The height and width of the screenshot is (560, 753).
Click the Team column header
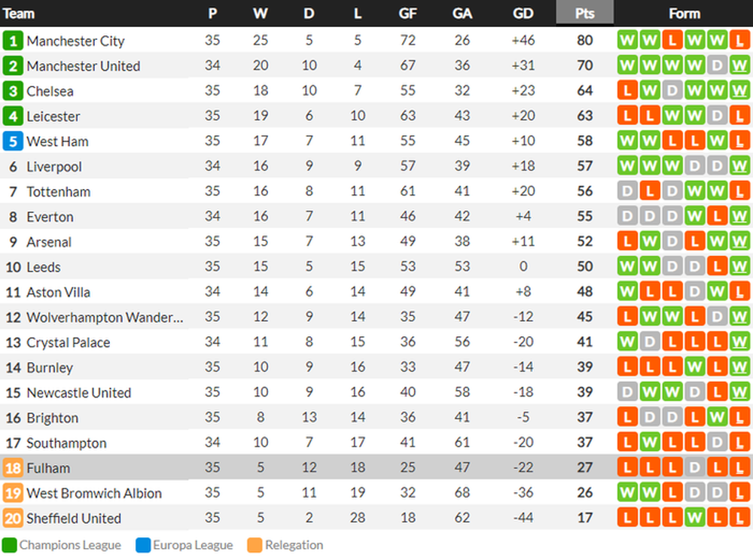(x=18, y=14)
